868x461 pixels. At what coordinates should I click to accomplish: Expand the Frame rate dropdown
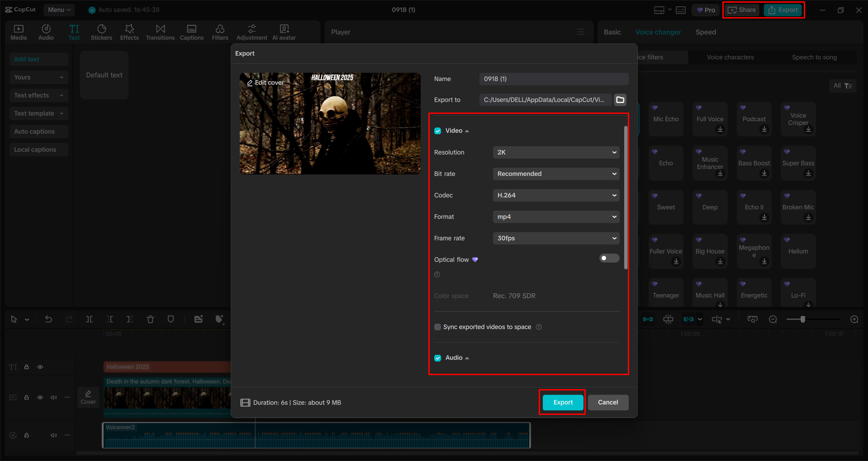[x=555, y=238]
